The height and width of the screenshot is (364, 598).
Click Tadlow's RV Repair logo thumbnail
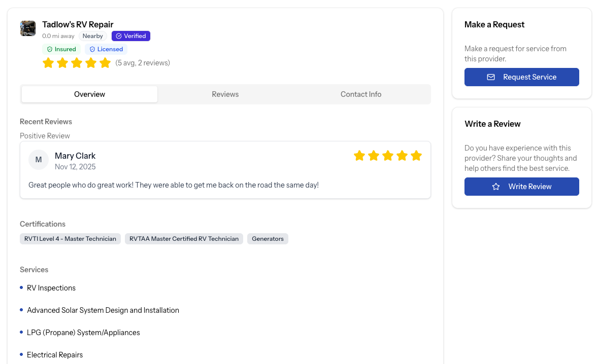click(x=28, y=28)
